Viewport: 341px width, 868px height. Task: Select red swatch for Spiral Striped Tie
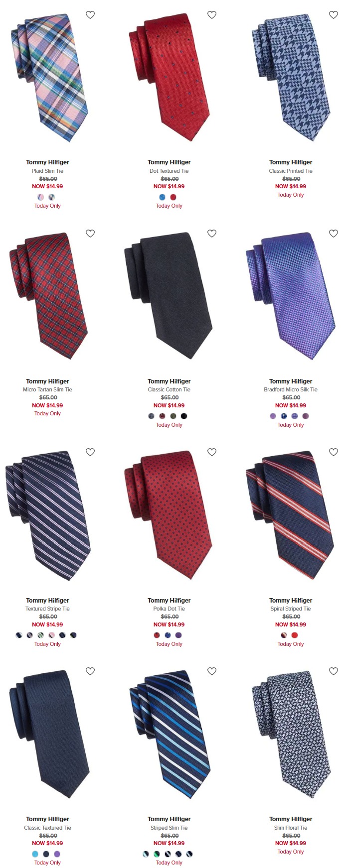[295, 635]
